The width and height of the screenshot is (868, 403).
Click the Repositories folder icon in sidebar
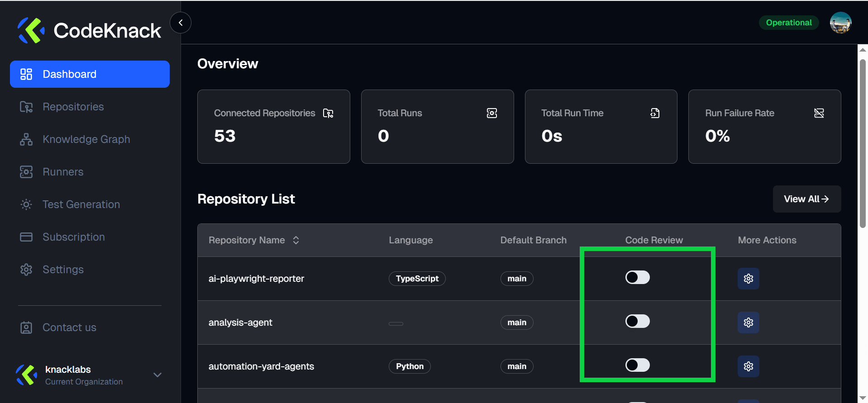click(26, 107)
